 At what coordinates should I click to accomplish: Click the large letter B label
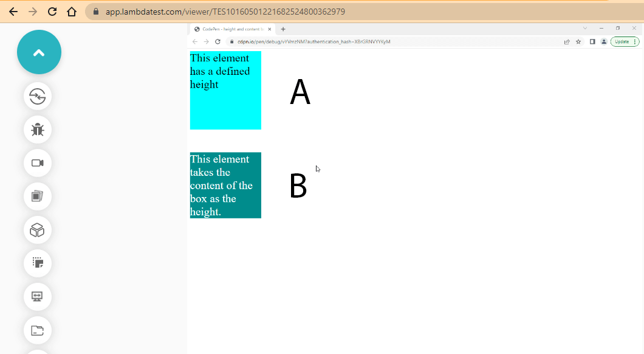(x=298, y=186)
